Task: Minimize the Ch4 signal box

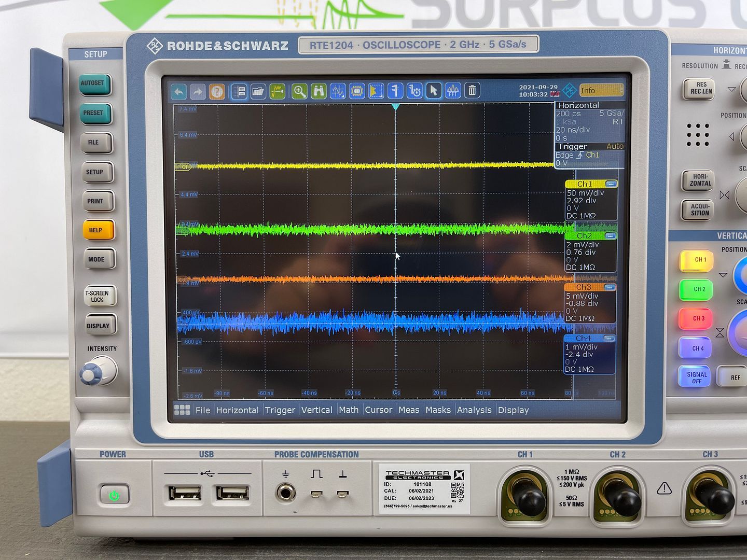Action: pyautogui.click(x=610, y=339)
